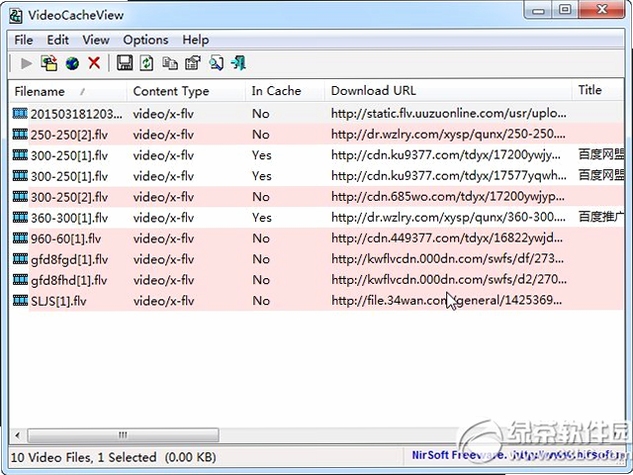Select the SLJS[1].flv filename

coord(59,301)
